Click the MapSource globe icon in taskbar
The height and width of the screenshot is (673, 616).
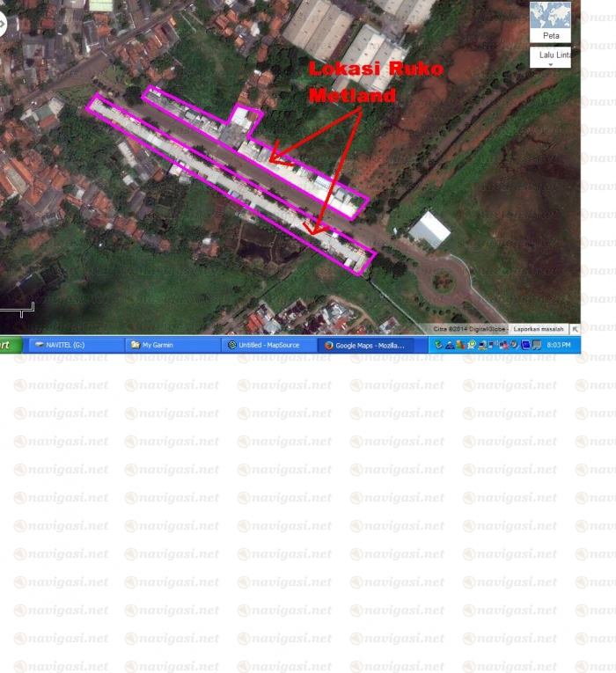pos(232,345)
